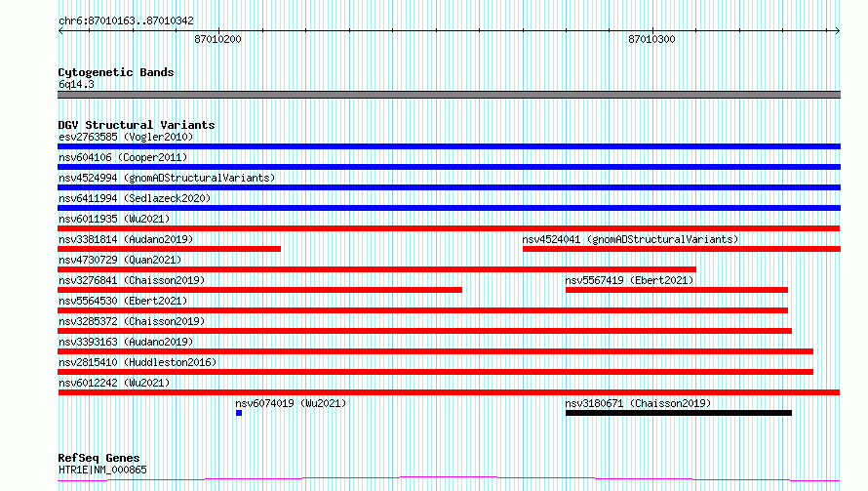Select the red bar under nsv5564530

tap(422, 310)
